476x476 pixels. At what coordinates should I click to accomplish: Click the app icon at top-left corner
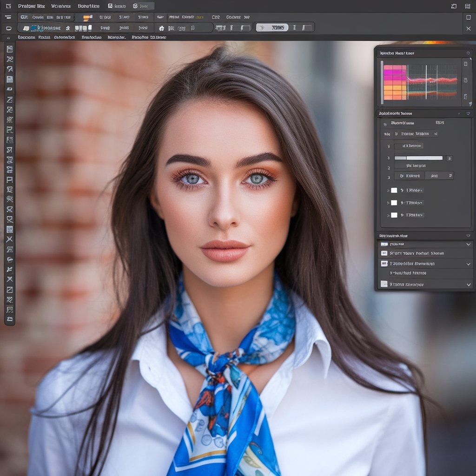click(x=8, y=6)
